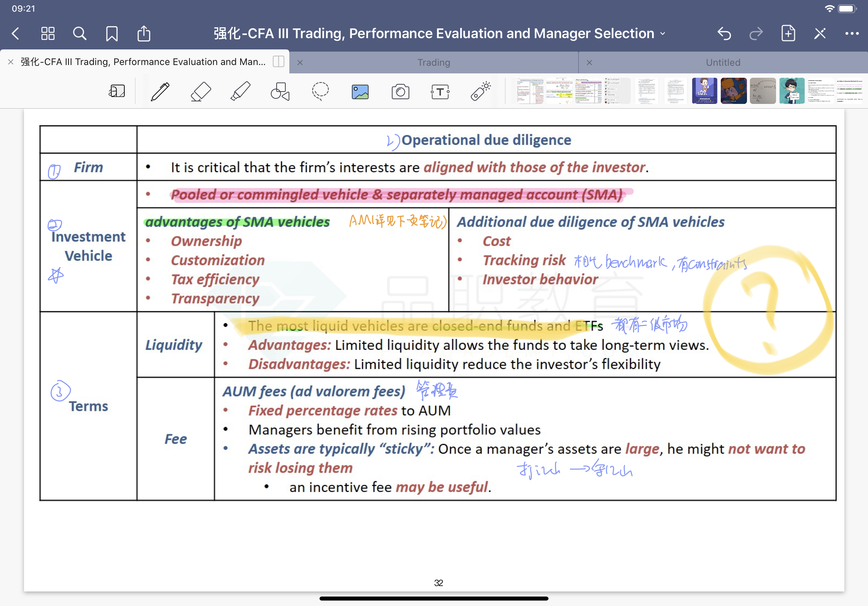The height and width of the screenshot is (606, 868).
Task: Bookmark the current page
Action: pos(112,34)
